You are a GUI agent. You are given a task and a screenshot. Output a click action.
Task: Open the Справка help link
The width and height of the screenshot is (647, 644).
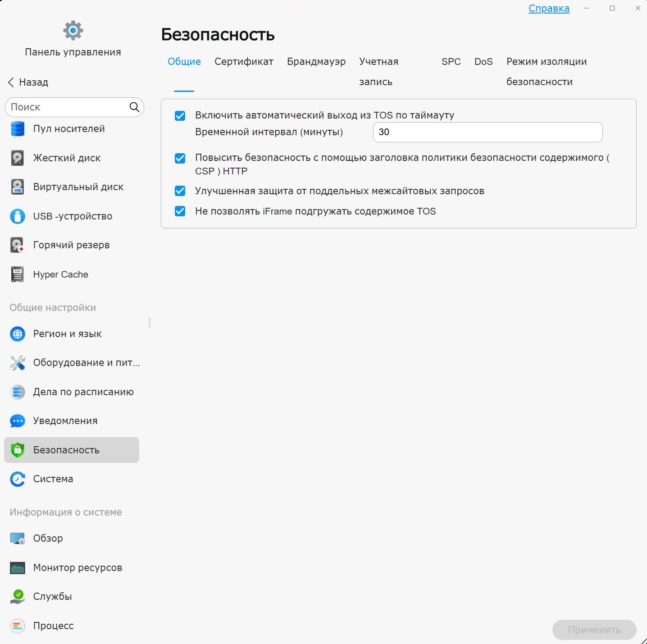(549, 9)
